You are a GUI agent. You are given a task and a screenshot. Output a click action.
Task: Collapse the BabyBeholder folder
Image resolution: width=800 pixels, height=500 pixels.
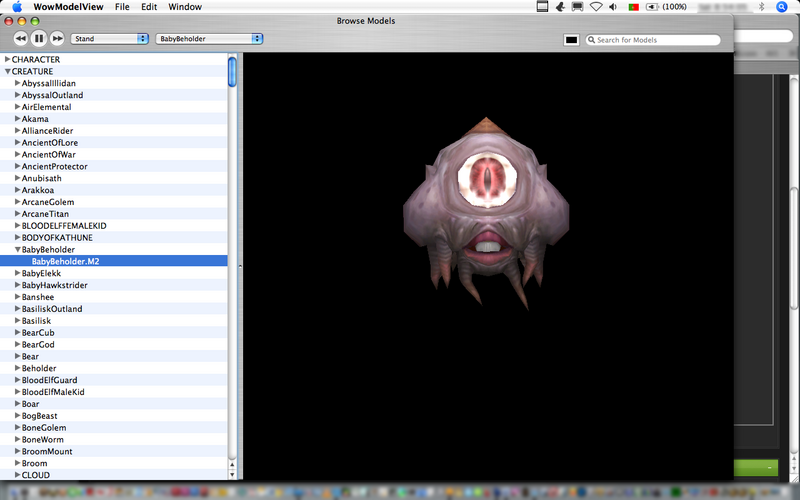pos(17,249)
